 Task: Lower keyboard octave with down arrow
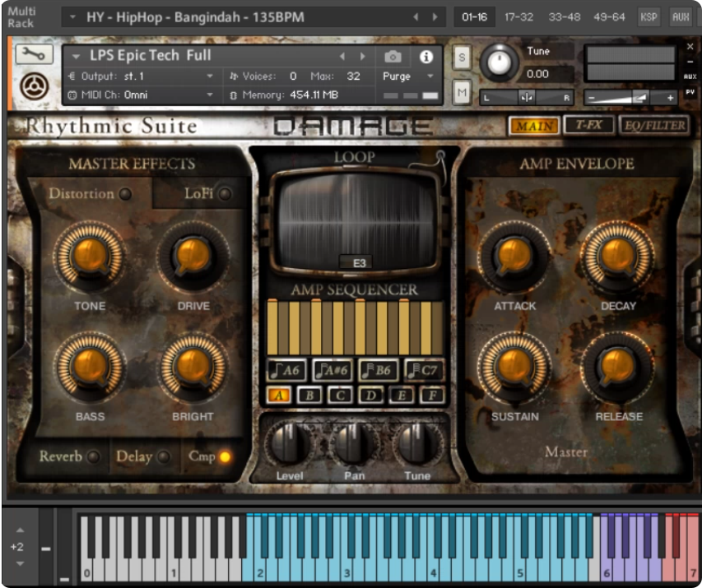[x=20, y=563]
